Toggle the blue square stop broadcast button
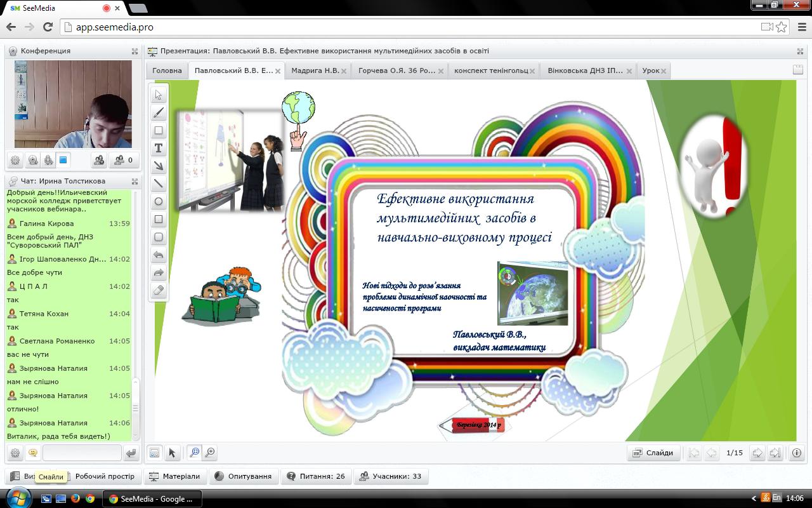Screen dimensions: 812x508 click(x=63, y=161)
